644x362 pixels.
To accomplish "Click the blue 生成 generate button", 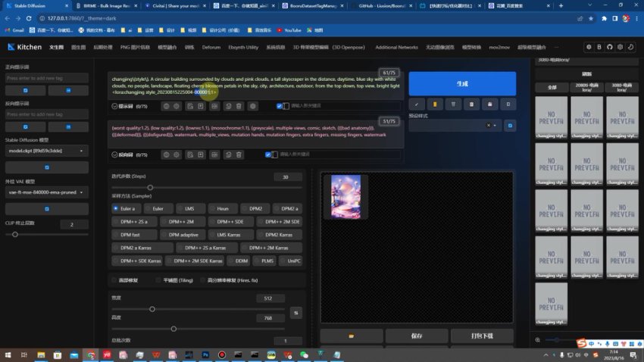I will [462, 83].
